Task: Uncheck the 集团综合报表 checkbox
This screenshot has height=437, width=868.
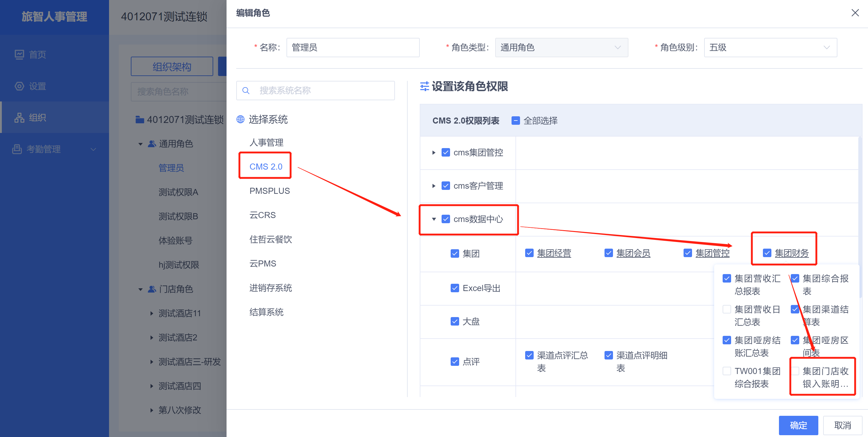Action: (794, 278)
